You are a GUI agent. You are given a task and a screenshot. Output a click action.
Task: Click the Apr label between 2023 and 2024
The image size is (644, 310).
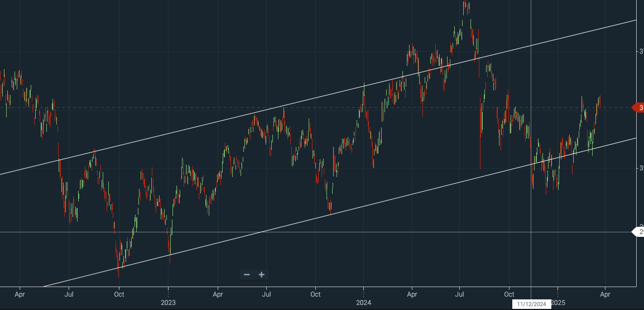[x=218, y=293]
